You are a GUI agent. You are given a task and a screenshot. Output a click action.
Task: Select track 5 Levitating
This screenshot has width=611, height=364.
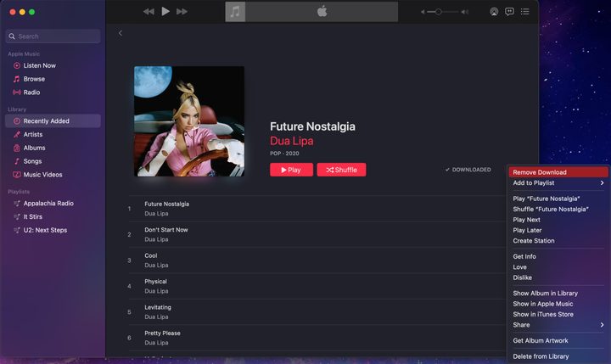click(317, 312)
